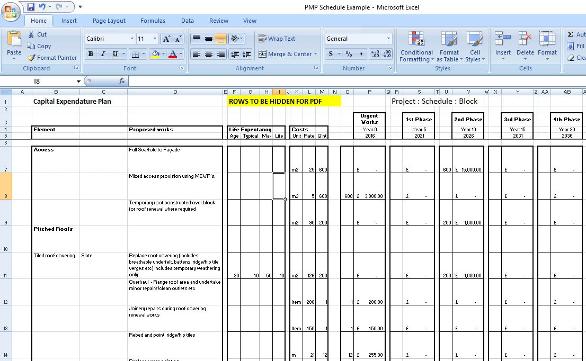Switch to the Page Layout tab
The image size is (586, 361).
click(x=109, y=21)
